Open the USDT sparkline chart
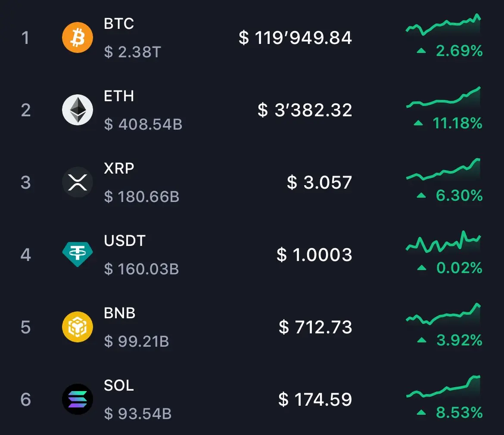 pyautogui.click(x=443, y=241)
